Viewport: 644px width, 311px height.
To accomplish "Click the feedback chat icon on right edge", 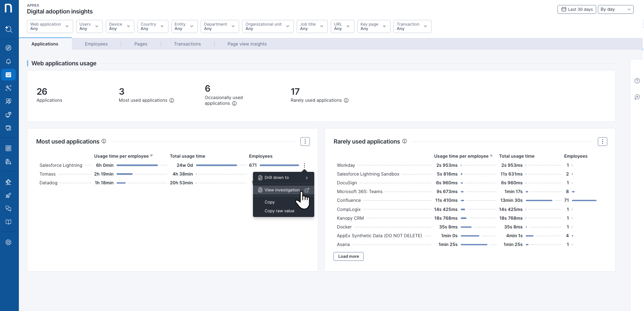I will [x=637, y=97].
